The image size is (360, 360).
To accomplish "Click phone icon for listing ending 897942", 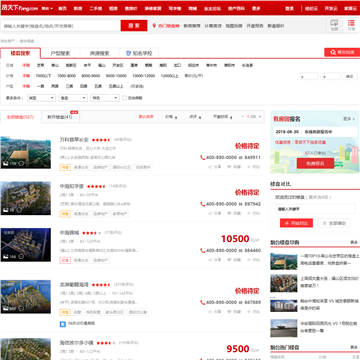I will 202,204.
